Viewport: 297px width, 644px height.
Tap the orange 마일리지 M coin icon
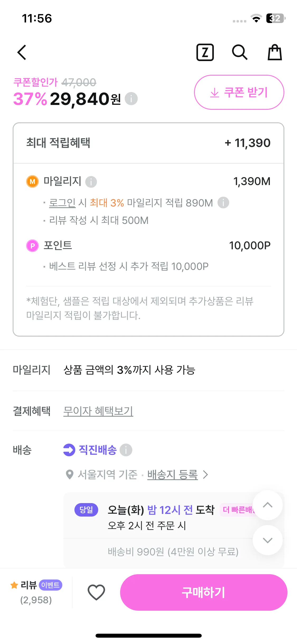click(x=32, y=182)
